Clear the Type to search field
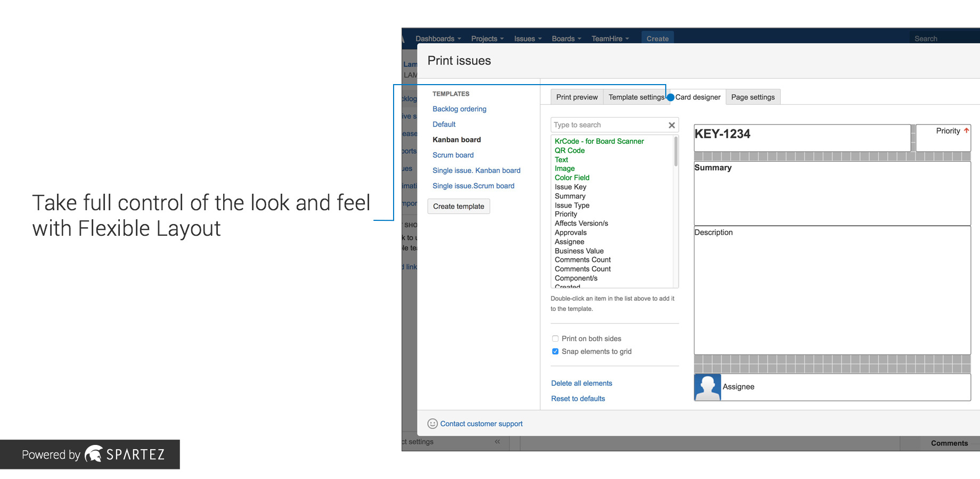Screen dimensions: 980x479 point(672,125)
